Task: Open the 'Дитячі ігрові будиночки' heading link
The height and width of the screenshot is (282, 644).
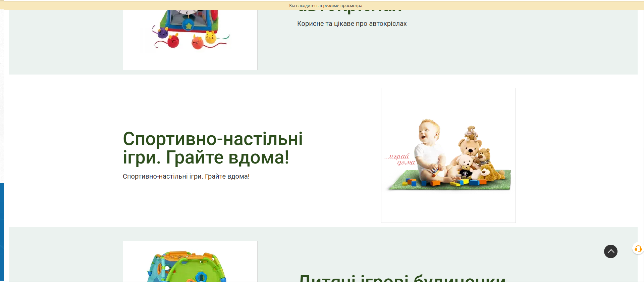Action: 402,279
